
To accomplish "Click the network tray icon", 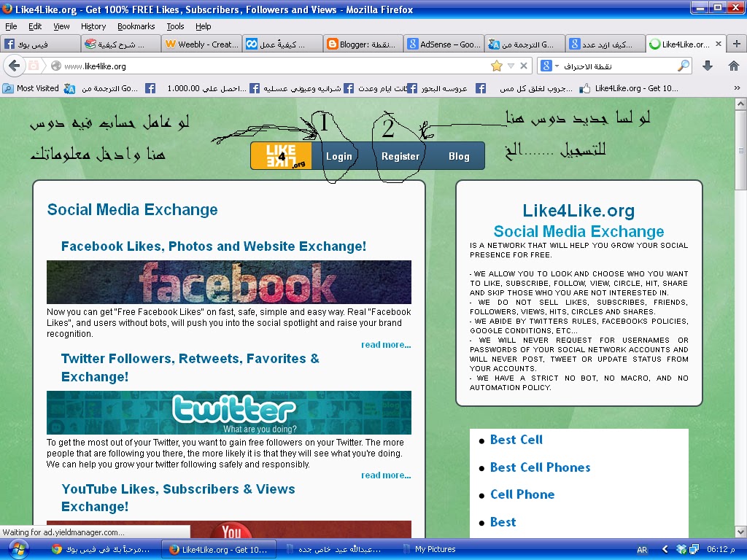I will coord(694,549).
